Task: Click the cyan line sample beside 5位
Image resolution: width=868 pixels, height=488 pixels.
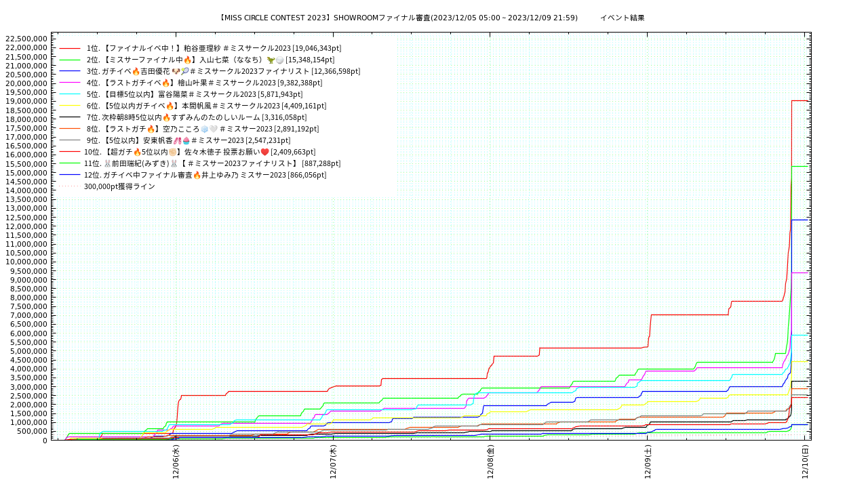Action: tap(70, 94)
